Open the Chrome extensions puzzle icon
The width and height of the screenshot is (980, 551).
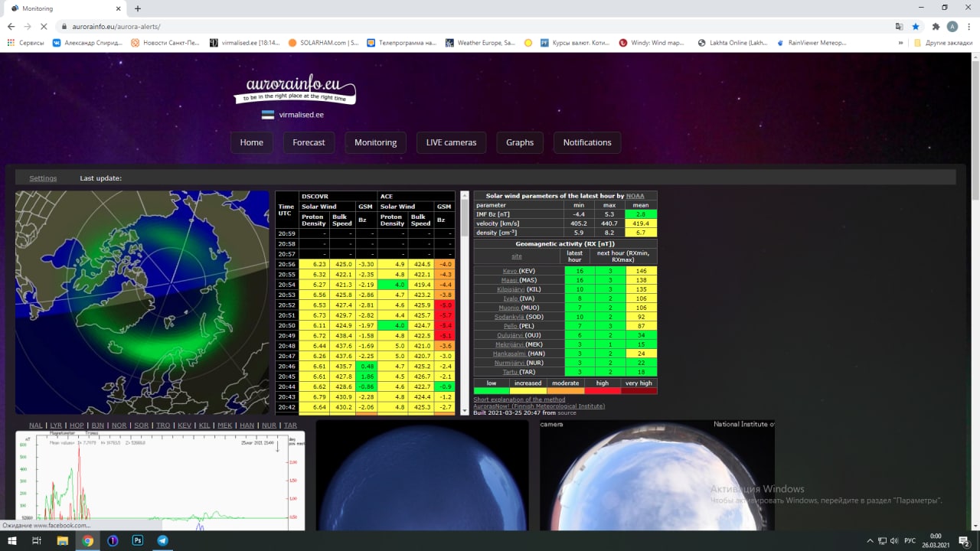click(x=936, y=26)
